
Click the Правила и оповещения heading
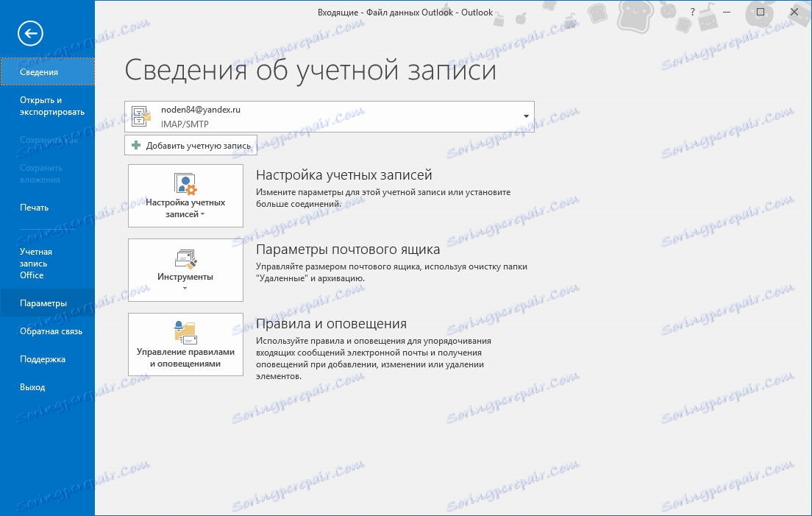pos(332,324)
